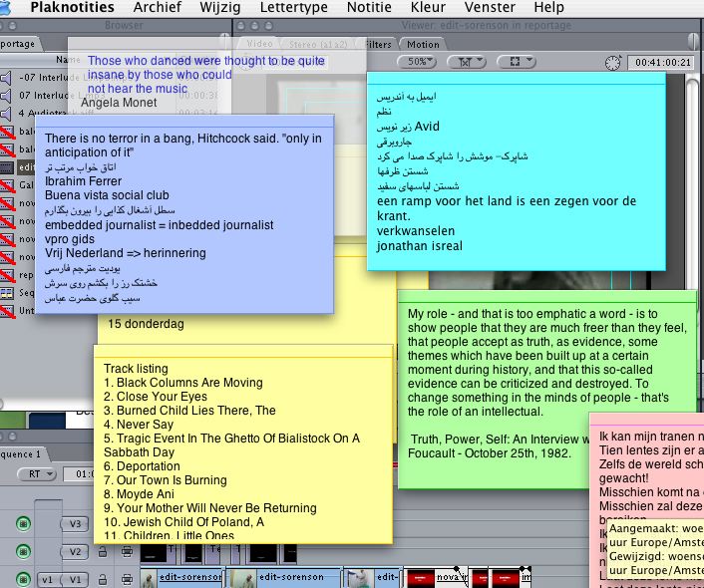704x588 pixels.
Task: Click 'Foucault - October 25th, 1982.' line
Action: (490, 453)
